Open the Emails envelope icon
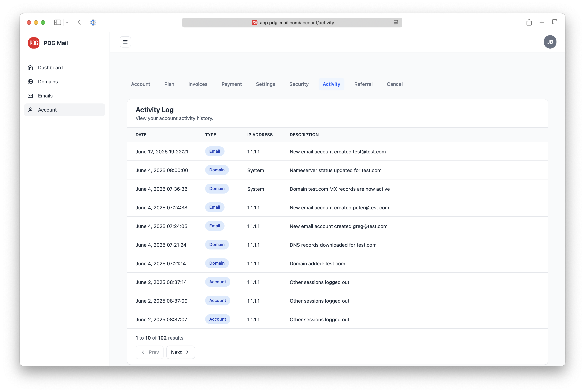 tap(30, 96)
